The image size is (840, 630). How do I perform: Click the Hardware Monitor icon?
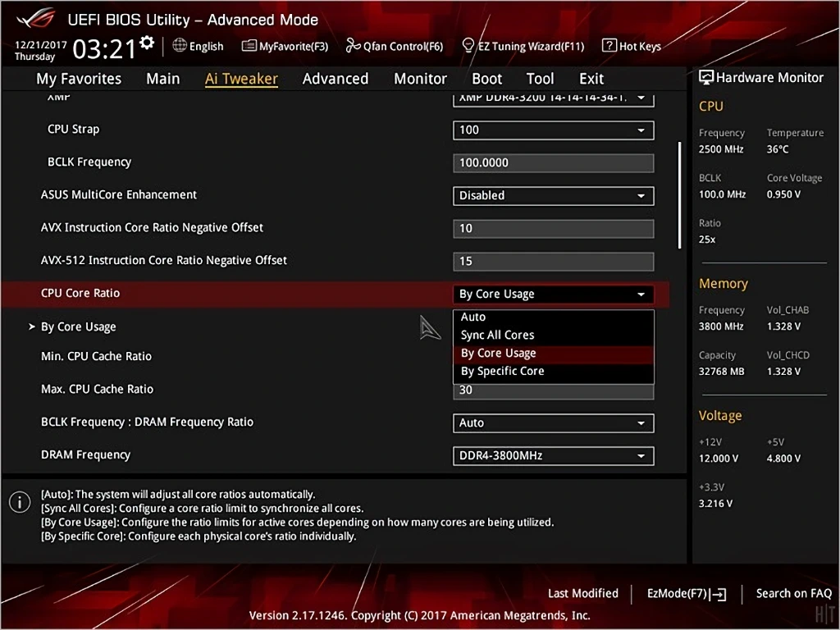tap(706, 78)
